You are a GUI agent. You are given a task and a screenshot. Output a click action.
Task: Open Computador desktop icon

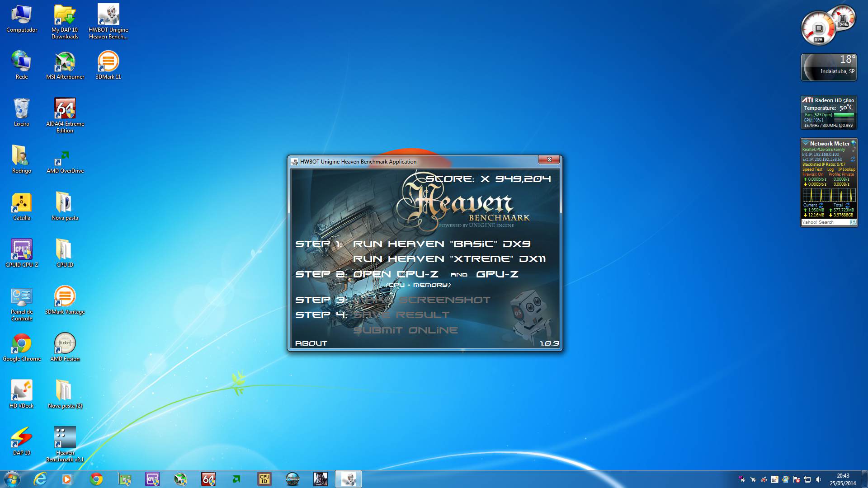(22, 19)
